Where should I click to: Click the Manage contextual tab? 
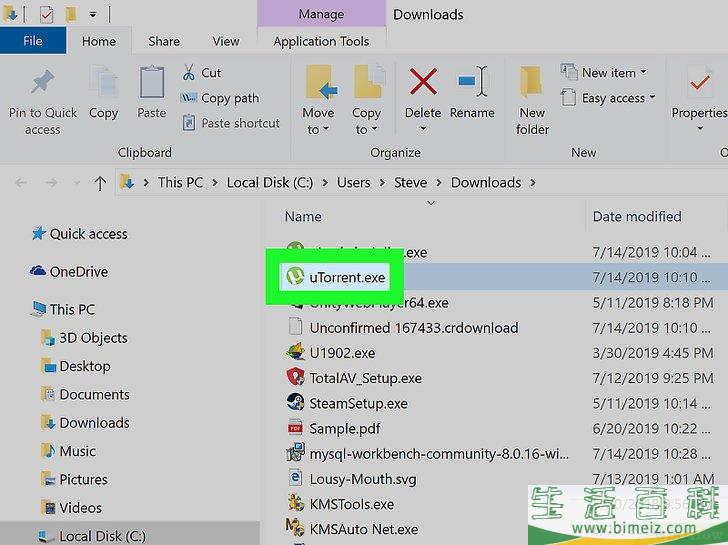321,14
